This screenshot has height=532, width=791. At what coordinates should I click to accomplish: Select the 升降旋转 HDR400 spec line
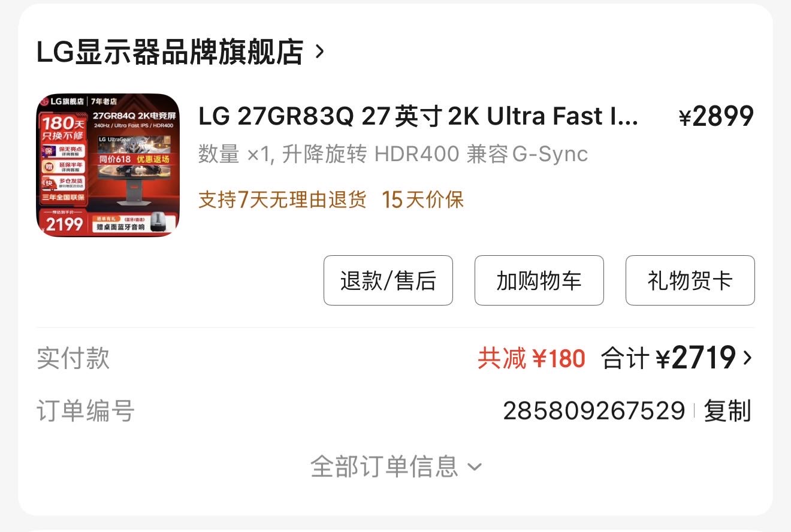393,155
